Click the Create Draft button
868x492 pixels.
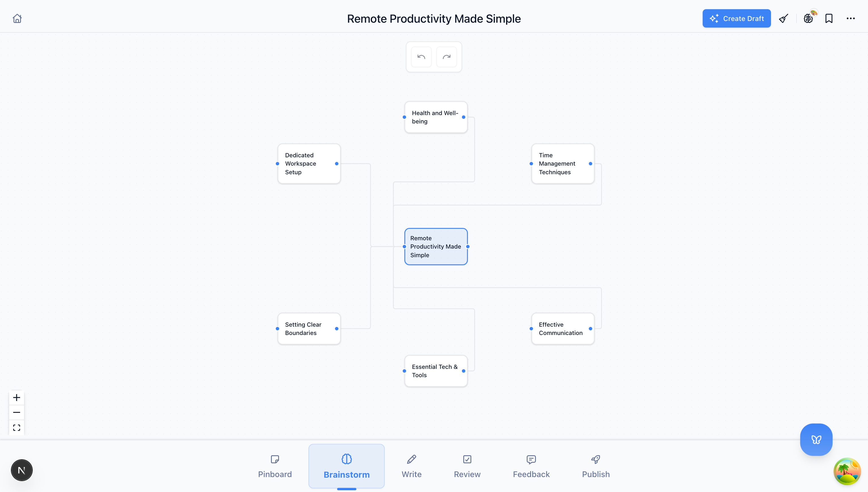point(737,18)
